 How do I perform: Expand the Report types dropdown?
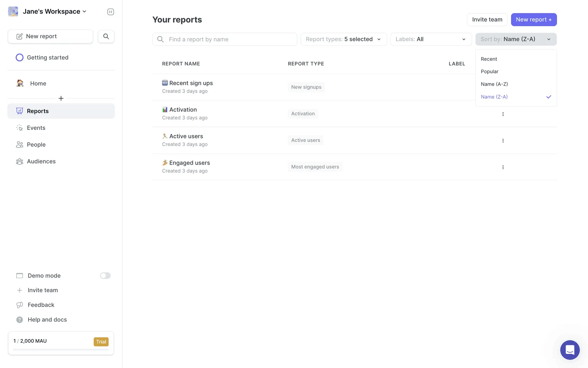pos(343,39)
